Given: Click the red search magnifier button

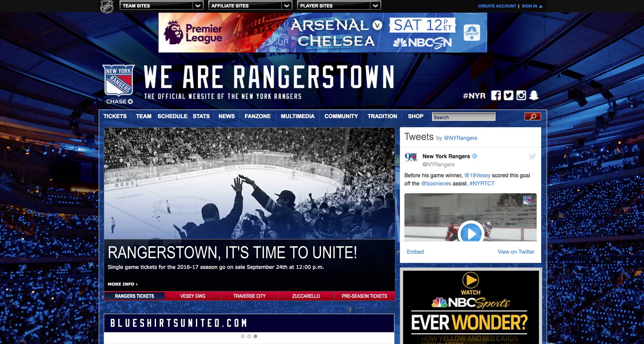Looking at the screenshot, I should pos(533,116).
